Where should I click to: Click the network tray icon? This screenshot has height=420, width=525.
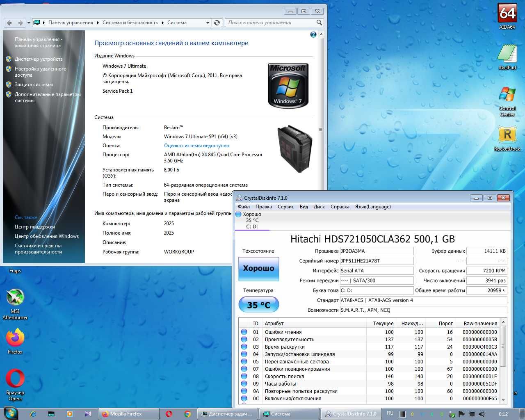point(472,414)
